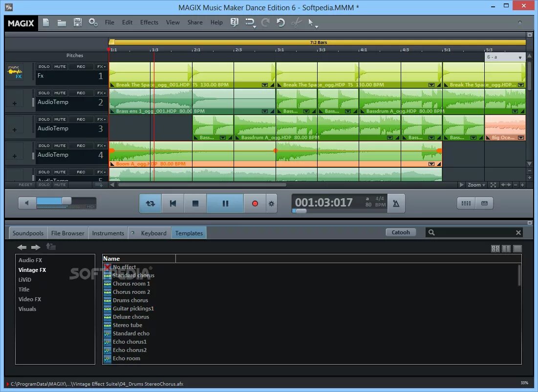Open FX dropdown on AudioTemp track 4
The image size is (538, 392).
click(x=101, y=145)
